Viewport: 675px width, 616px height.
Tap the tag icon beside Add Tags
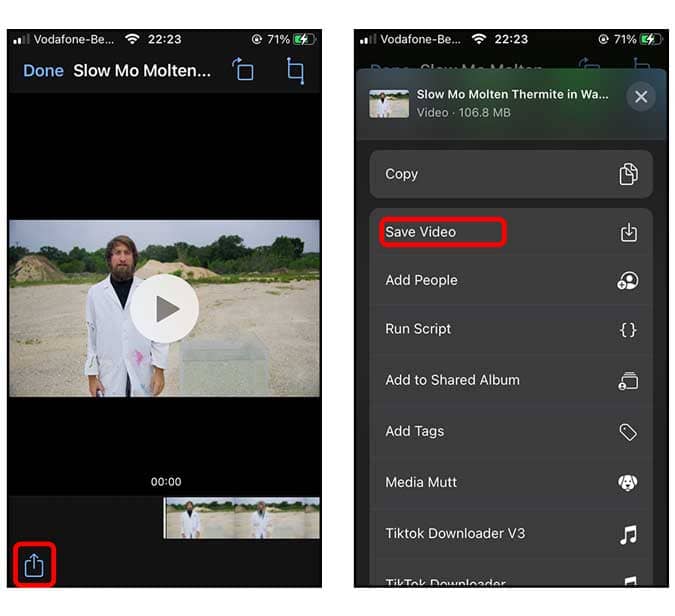pyautogui.click(x=628, y=432)
